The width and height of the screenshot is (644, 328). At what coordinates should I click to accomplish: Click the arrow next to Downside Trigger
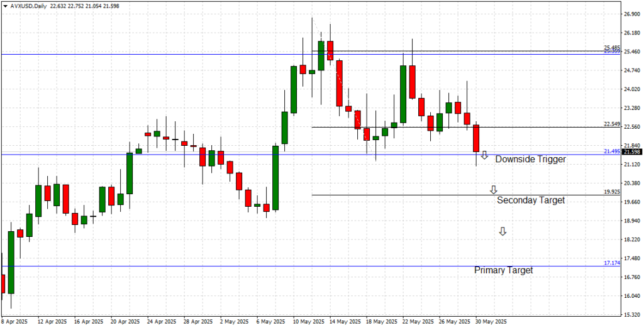485,155
